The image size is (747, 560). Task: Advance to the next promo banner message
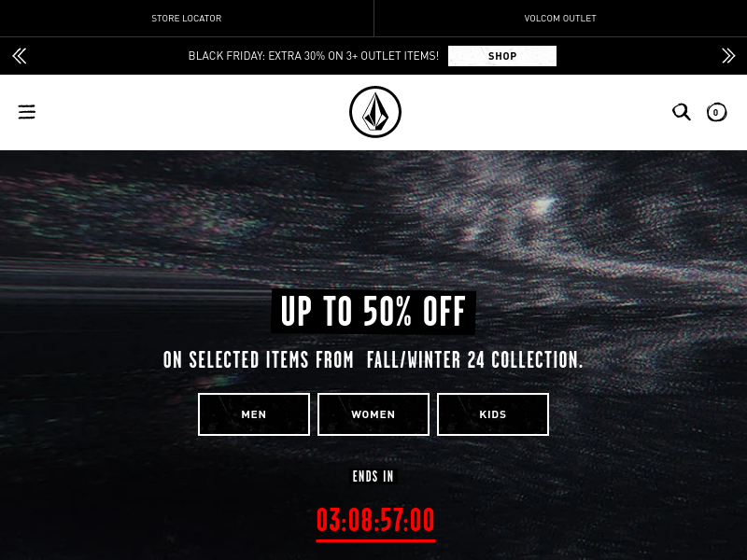point(728,56)
